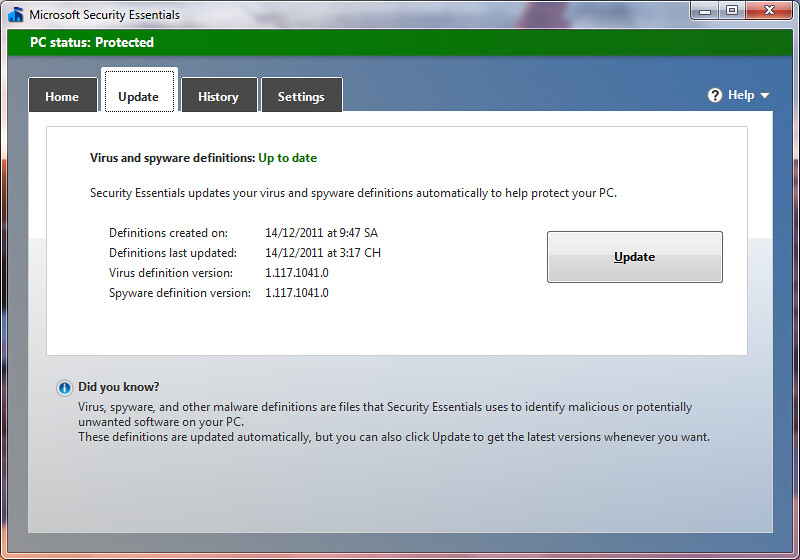Click the Help question mark icon
This screenshot has height=560, width=800.
[x=715, y=95]
